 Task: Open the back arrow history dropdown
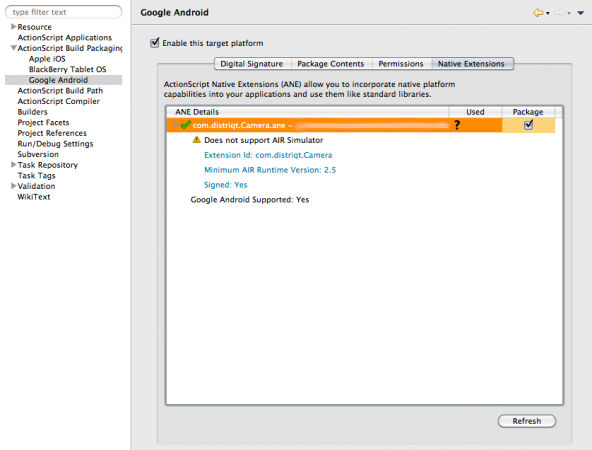click(548, 13)
